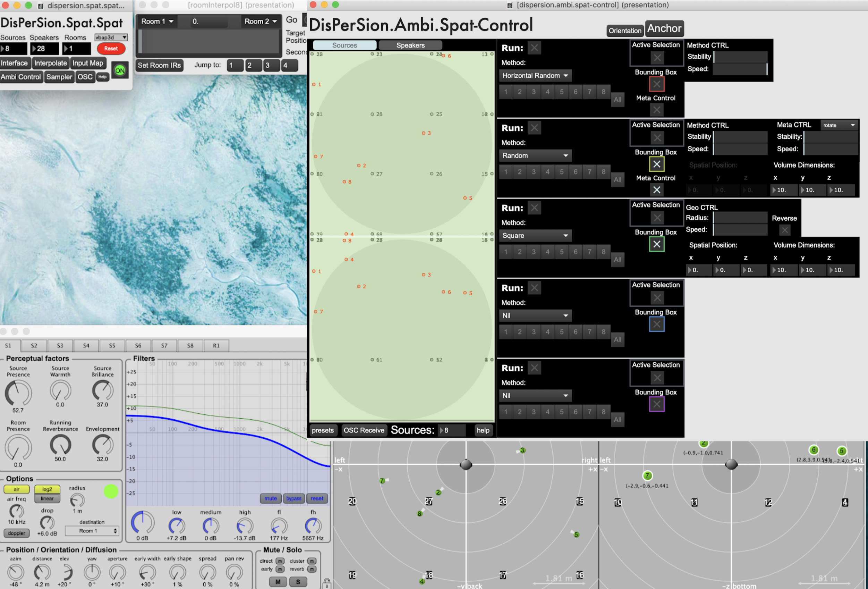
Task: Open the destination Room 1 selector
Action: (x=92, y=531)
